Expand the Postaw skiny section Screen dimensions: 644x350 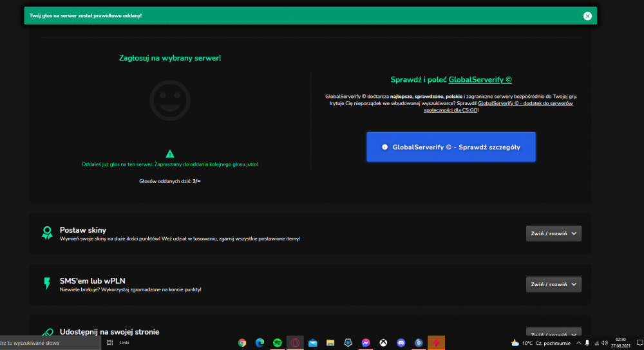click(554, 233)
